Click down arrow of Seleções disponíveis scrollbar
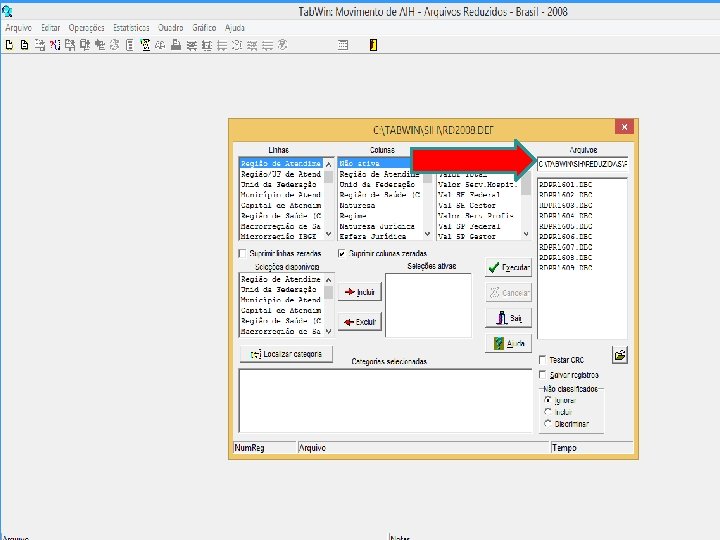The width and height of the screenshot is (720, 540). (328, 331)
